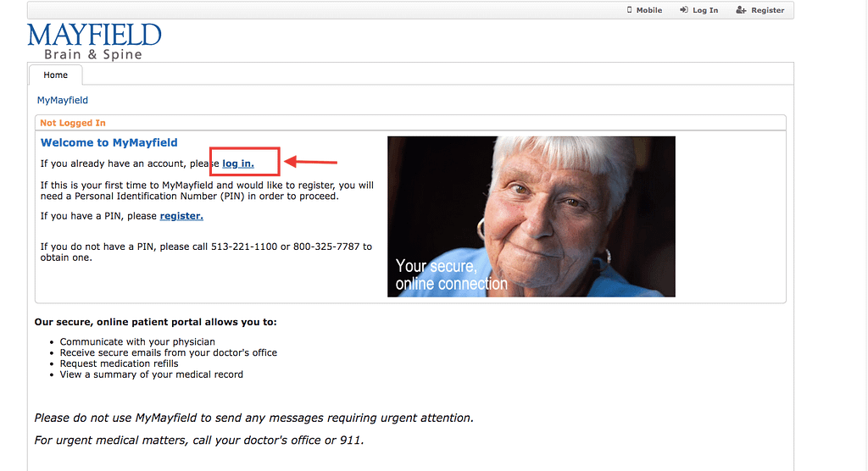Click the 'If this is your first time' paragraph
868x471 pixels.
(207, 191)
